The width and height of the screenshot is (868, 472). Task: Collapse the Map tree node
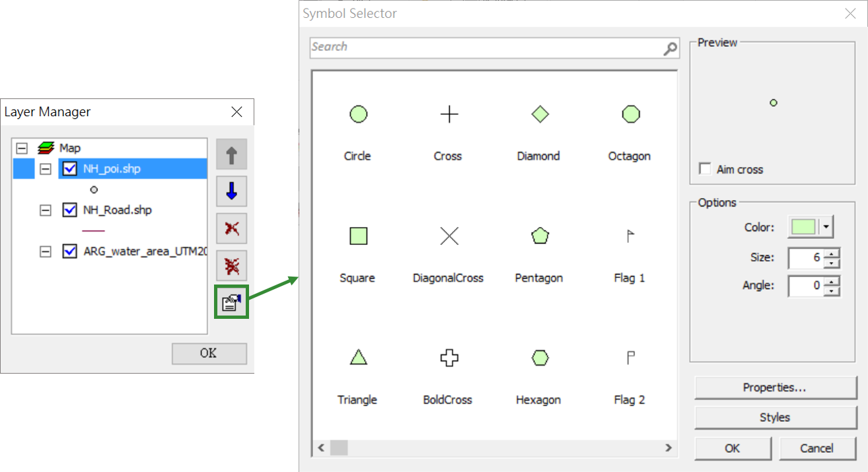(x=22, y=148)
